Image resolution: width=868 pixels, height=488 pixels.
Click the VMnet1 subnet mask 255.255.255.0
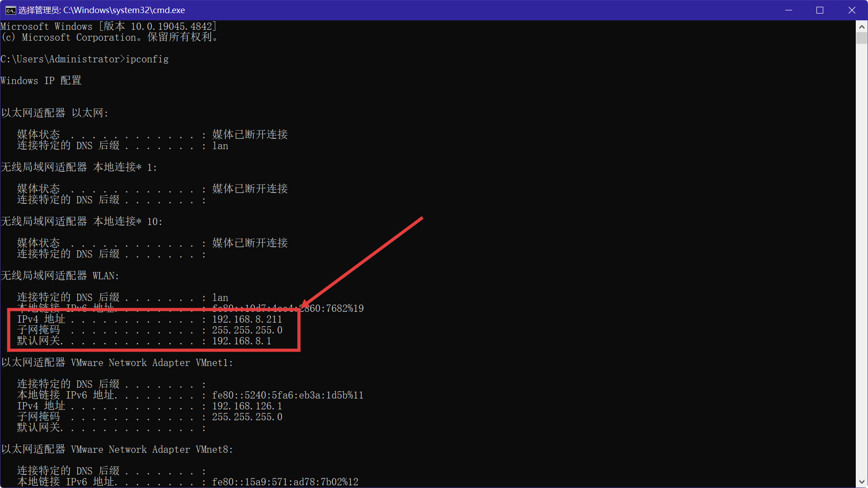pyautogui.click(x=247, y=417)
